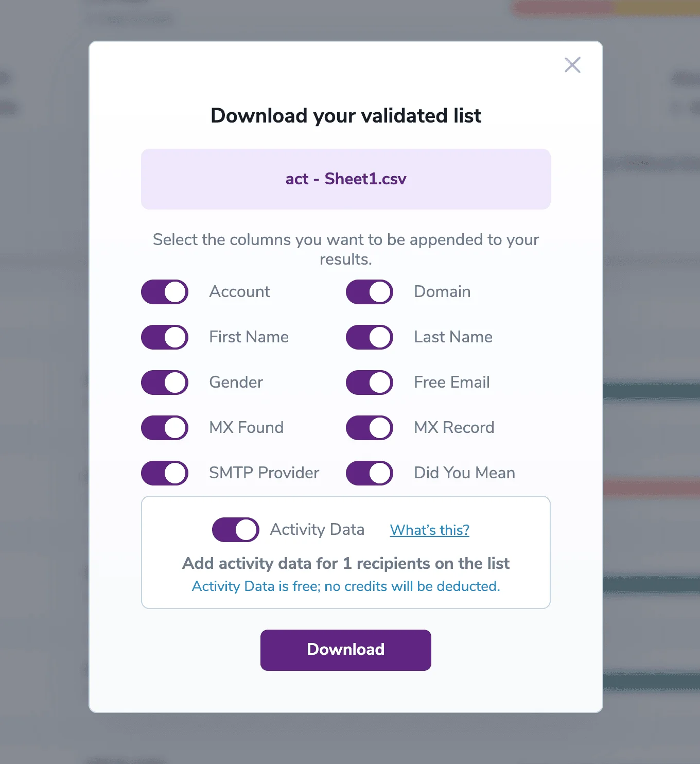
Task: Disable the Last Name column toggle
Action: tap(370, 337)
